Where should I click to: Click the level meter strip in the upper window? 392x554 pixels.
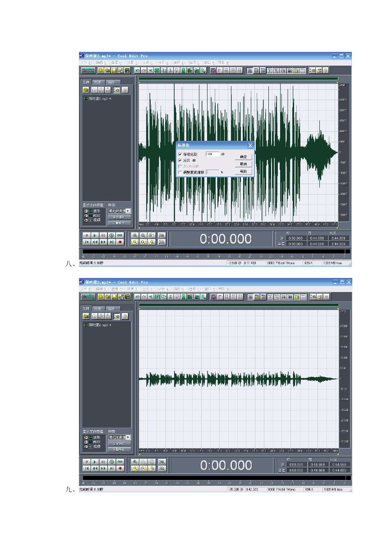coord(216,251)
